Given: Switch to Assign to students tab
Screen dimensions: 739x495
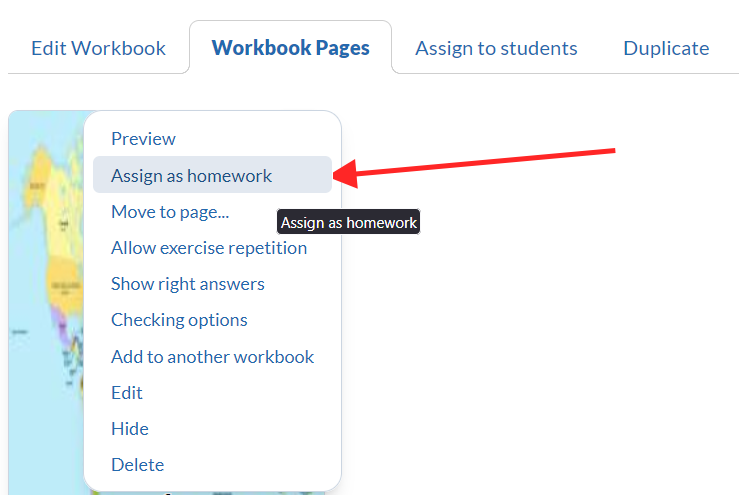Looking at the screenshot, I should click(496, 48).
